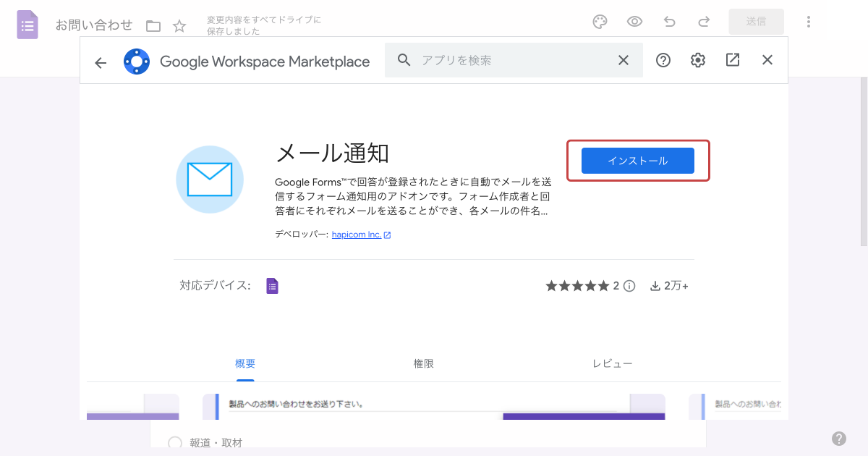Go back in the Marketplace dialog
The image size is (868, 456).
point(101,63)
